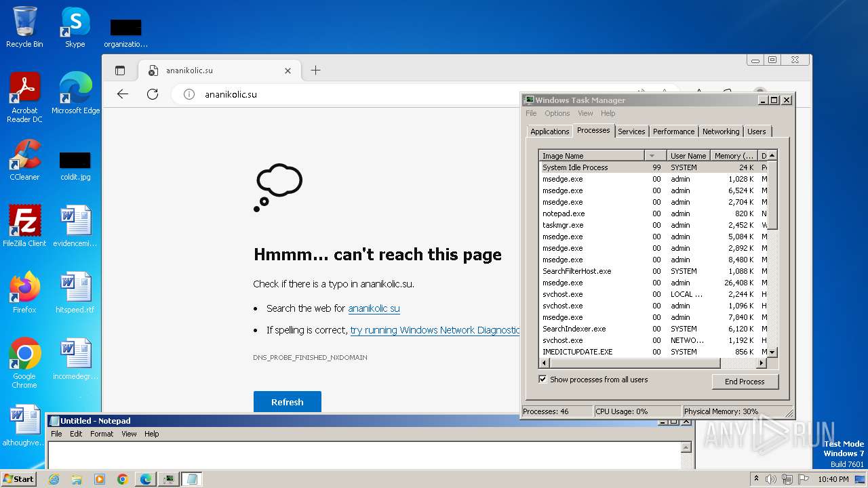
Task: Switch to Task Manager Applications tab
Action: [549, 131]
